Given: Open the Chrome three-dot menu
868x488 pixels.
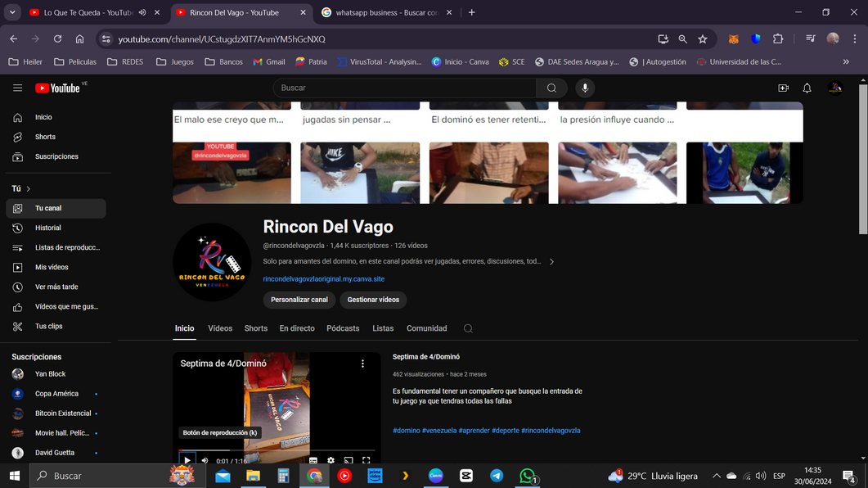Looking at the screenshot, I should [855, 38].
